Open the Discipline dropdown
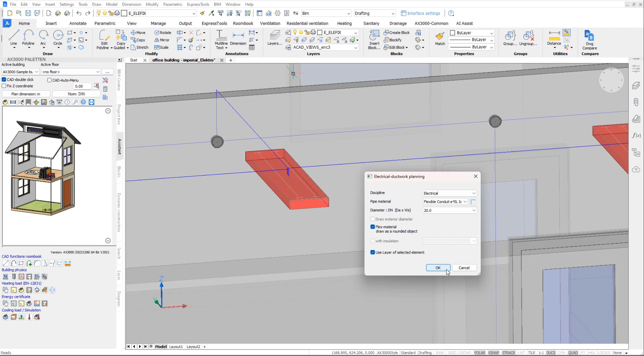Screen dimensions: 644x356 click(x=449, y=193)
